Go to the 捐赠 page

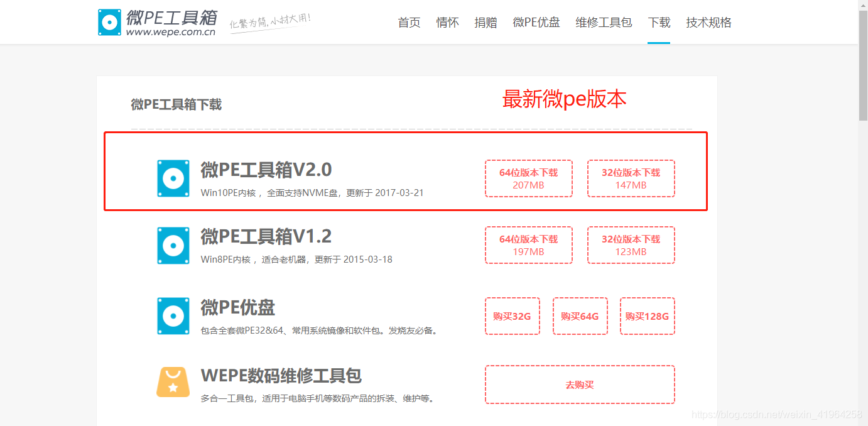(x=486, y=23)
